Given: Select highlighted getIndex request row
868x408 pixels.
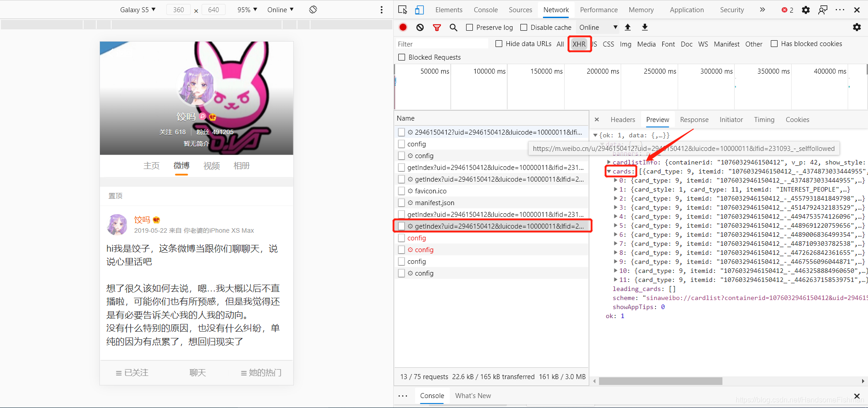Looking at the screenshot, I should coord(492,226).
